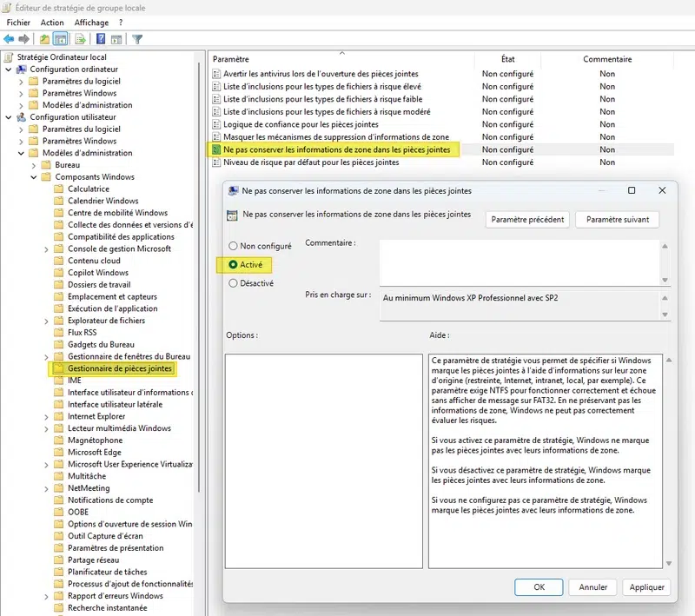Expand the 'Explorateur de fichiers' folder node
The image size is (695, 616).
(46, 321)
